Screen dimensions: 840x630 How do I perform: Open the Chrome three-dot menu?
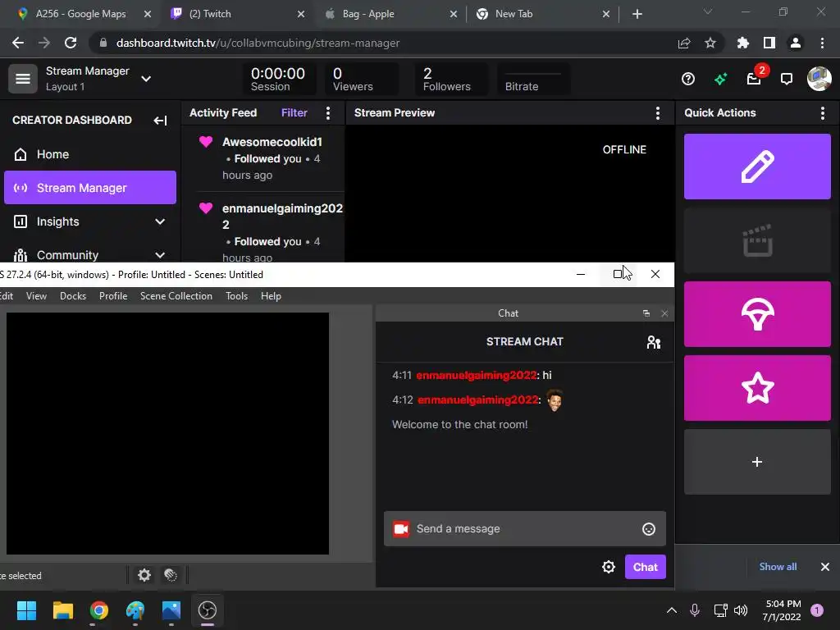(822, 43)
